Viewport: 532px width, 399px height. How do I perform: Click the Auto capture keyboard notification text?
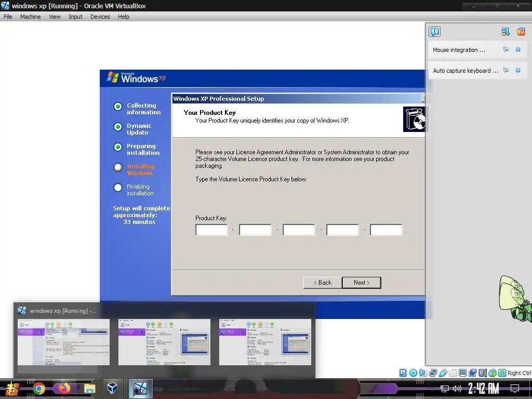pyautogui.click(x=465, y=71)
